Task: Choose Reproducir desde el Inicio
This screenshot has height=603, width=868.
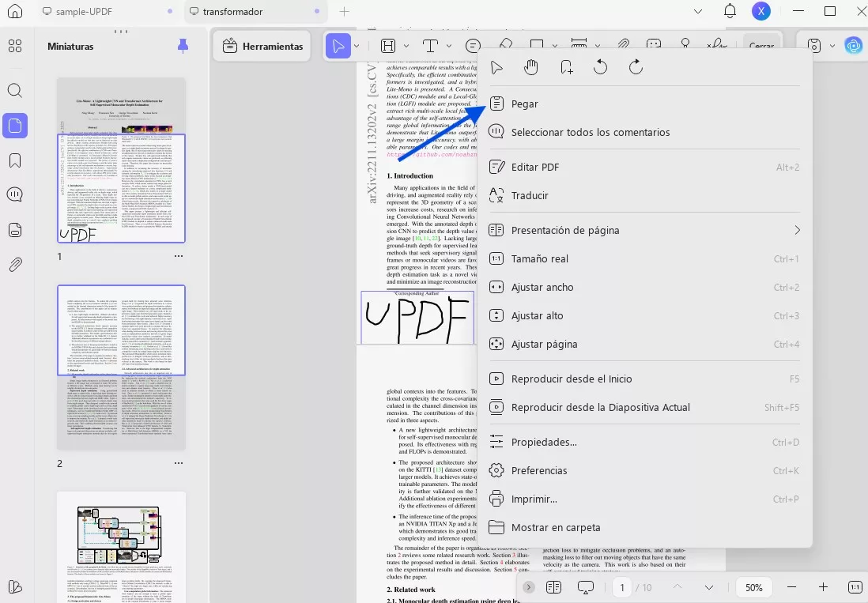Action: pos(644,379)
